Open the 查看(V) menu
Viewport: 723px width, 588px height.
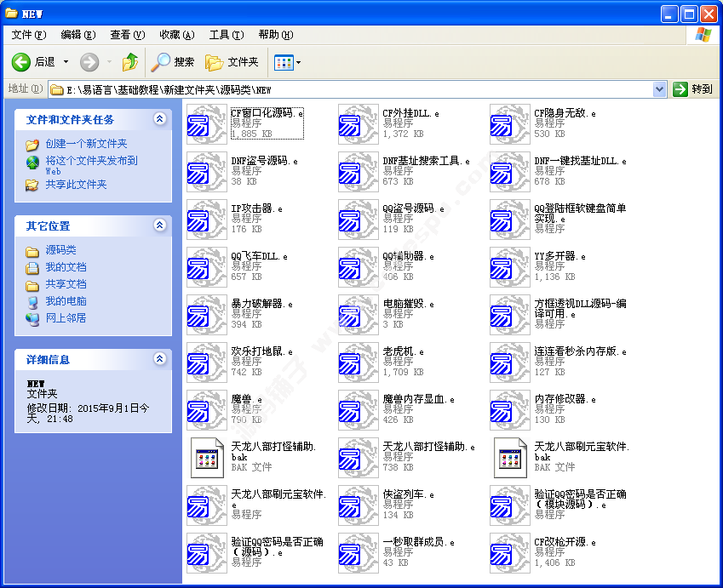tap(127, 35)
